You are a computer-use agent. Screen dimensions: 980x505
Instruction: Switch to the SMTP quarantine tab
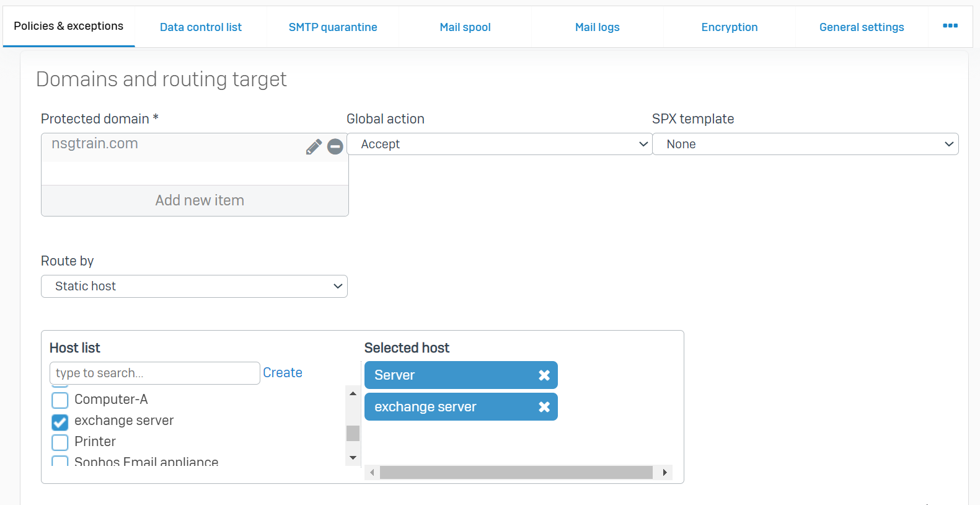coord(333,27)
